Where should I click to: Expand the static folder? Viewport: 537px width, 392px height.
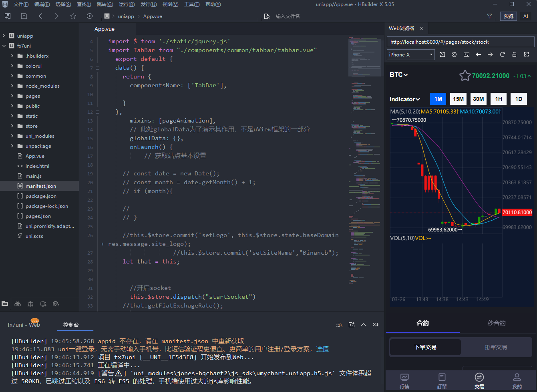(x=12, y=116)
